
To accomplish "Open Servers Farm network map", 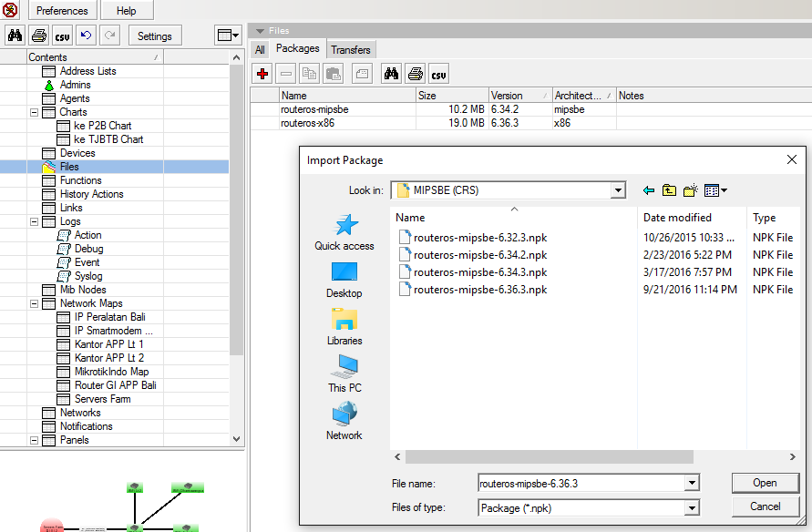I will (x=103, y=399).
